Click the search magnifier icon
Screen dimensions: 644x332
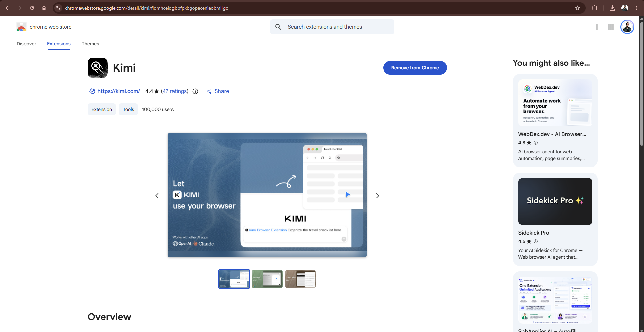(x=278, y=27)
